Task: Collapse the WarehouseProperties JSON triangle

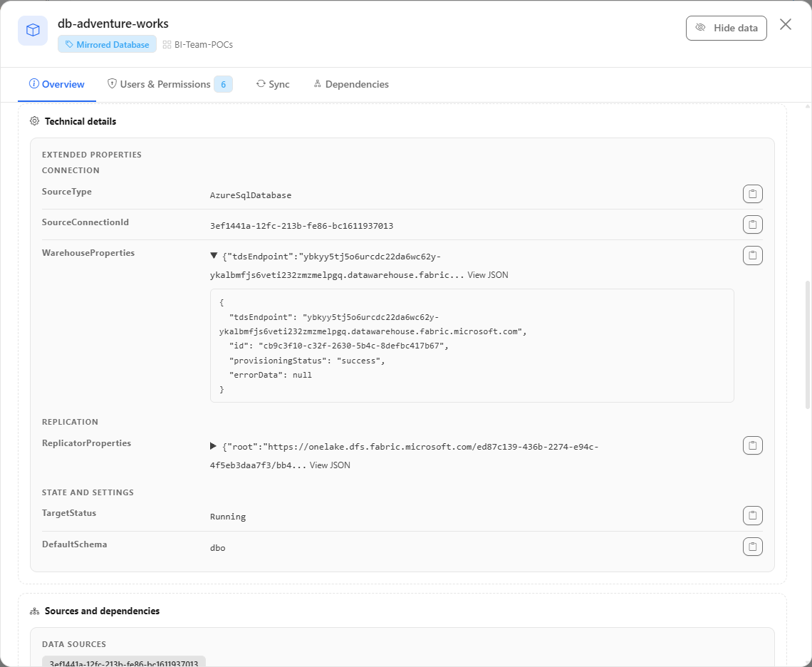Action: pos(214,256)
